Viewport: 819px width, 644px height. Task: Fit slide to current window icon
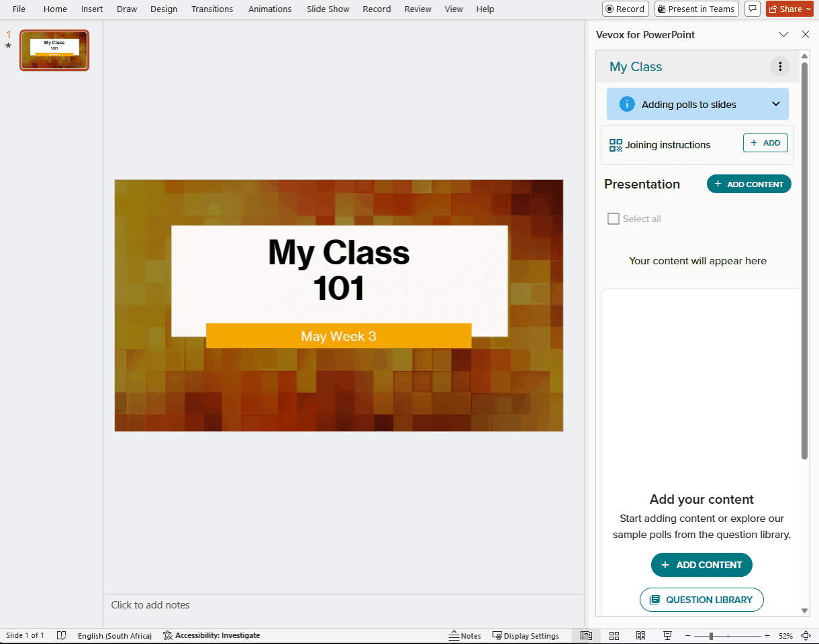point(806,635)
